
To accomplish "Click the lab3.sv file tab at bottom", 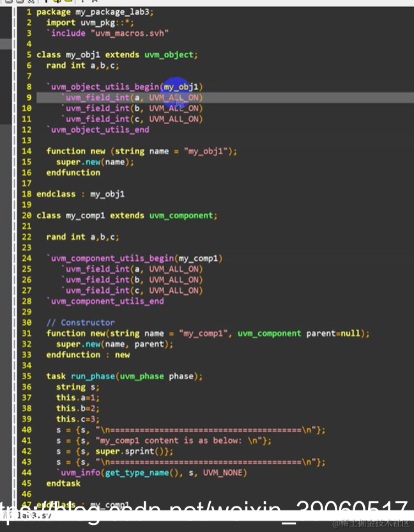I will click(x=34, y=515).
